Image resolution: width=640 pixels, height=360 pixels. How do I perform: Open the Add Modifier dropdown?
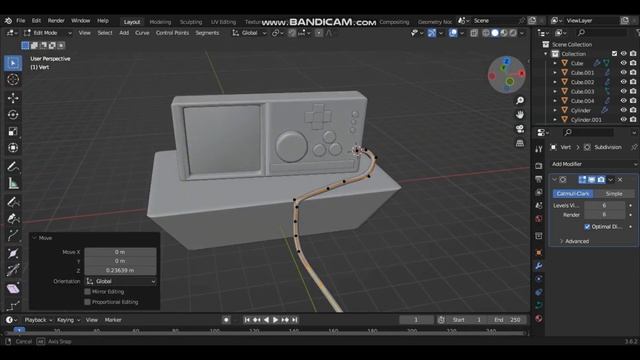pyautogui.click(x=593, y=164)
